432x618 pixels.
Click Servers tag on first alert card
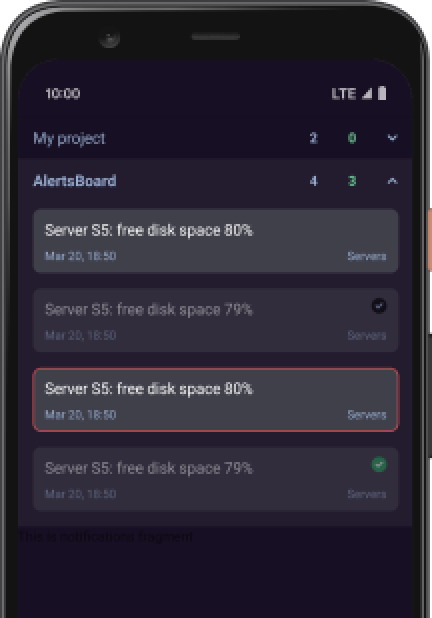point(367,256)
